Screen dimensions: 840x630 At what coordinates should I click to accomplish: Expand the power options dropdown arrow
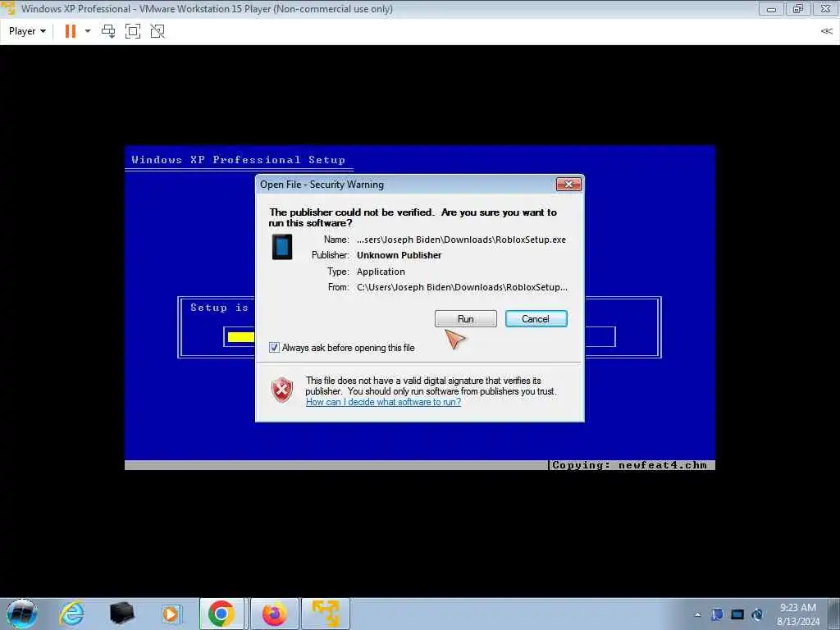point(88,31)
